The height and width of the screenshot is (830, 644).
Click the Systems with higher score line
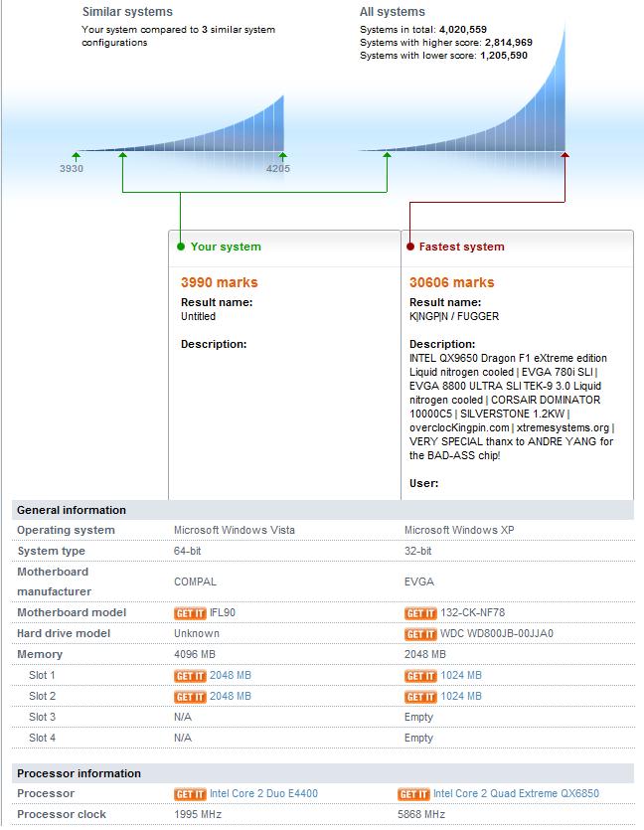pos(446,43)
